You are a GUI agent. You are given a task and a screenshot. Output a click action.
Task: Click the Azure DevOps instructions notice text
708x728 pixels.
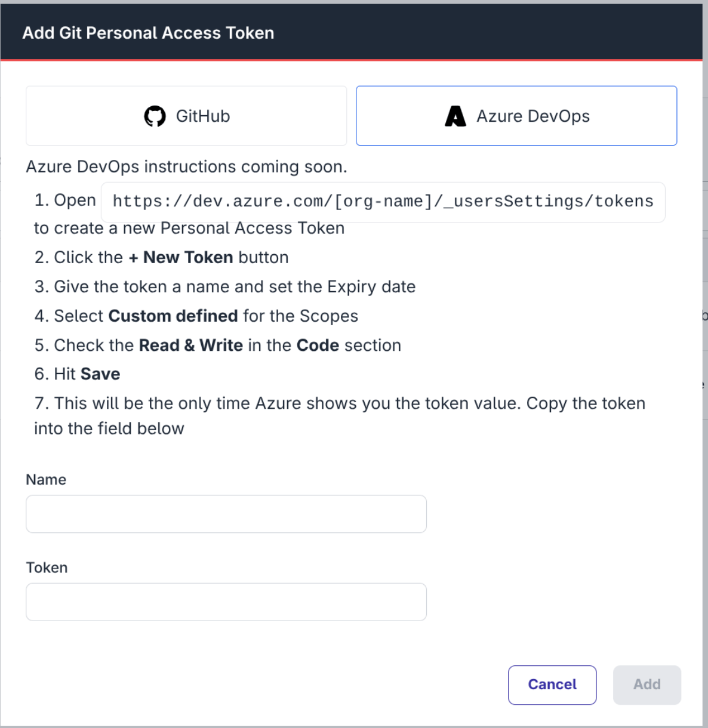(x=186, y=166)
